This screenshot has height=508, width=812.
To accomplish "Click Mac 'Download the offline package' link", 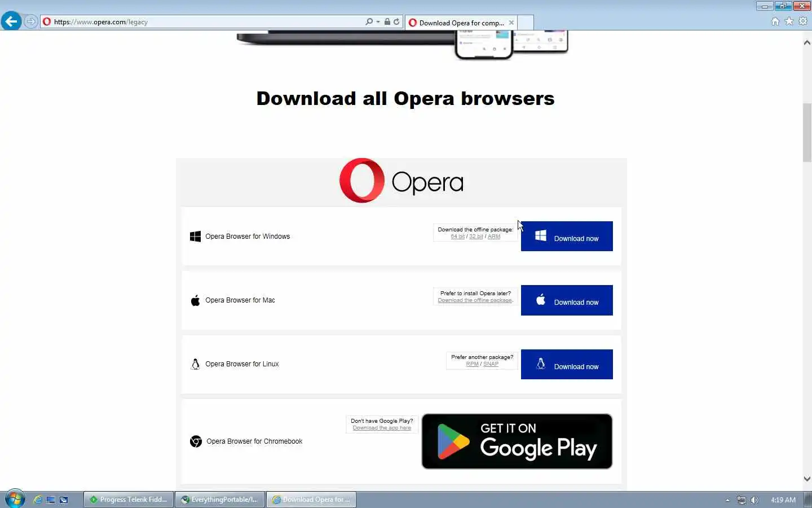I will click(475, 300).
